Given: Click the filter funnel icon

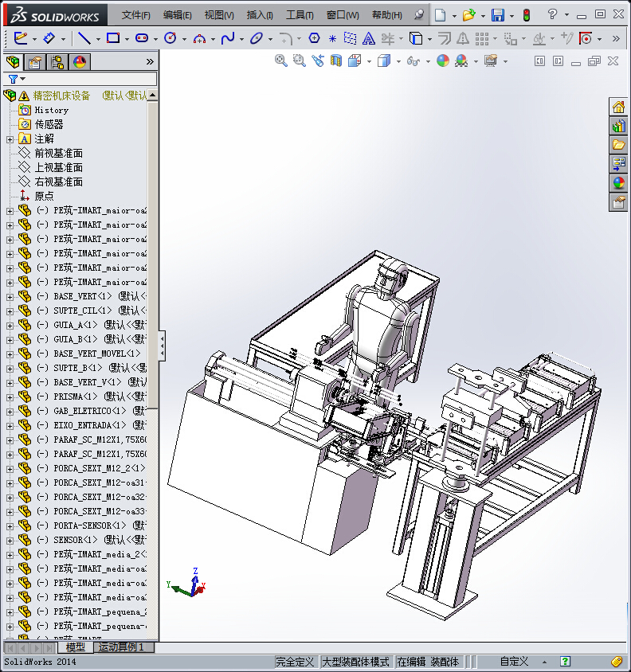Looking at the screenshot, I should [13, 79].
